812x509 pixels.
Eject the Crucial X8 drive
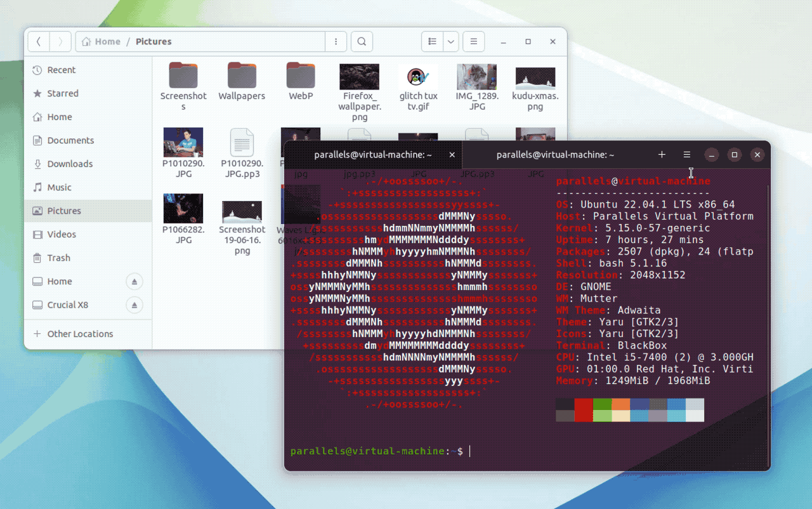click(134, 305)
